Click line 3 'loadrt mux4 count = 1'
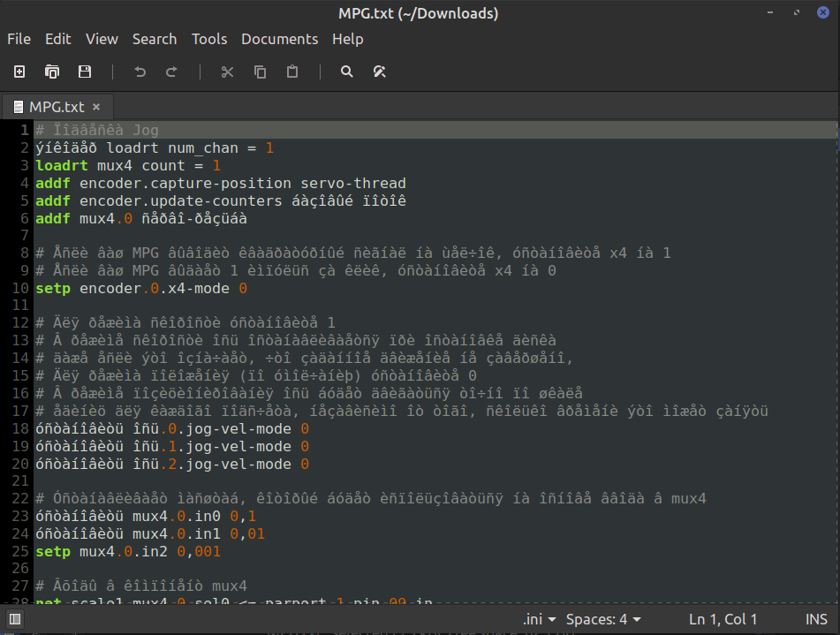Viewport: 840px width, 635px height. coord(128,165)
